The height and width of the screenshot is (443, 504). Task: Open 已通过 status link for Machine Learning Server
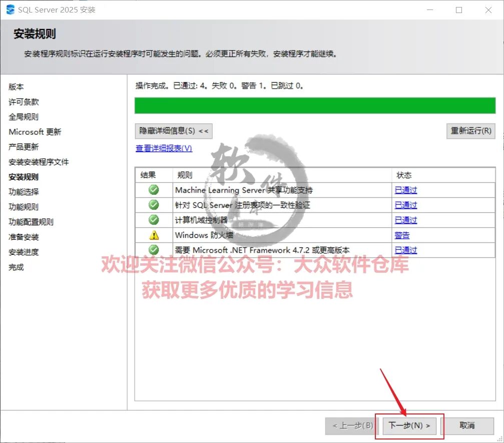405,190
